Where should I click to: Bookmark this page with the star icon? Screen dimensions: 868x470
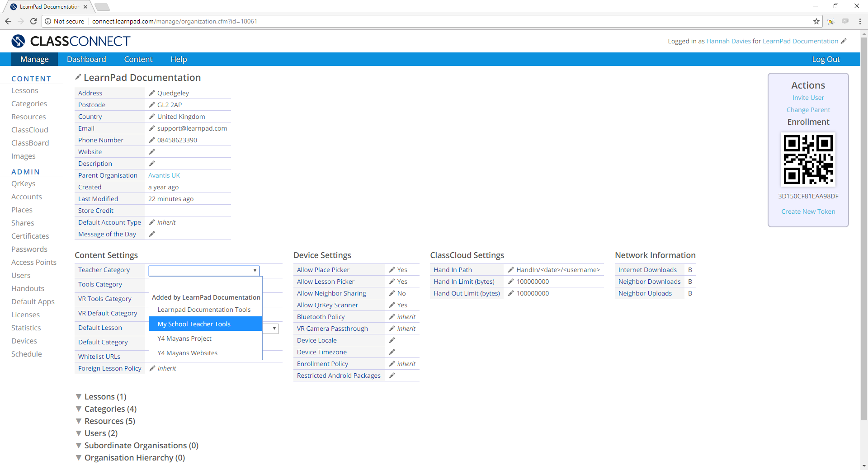coord(816,21)
